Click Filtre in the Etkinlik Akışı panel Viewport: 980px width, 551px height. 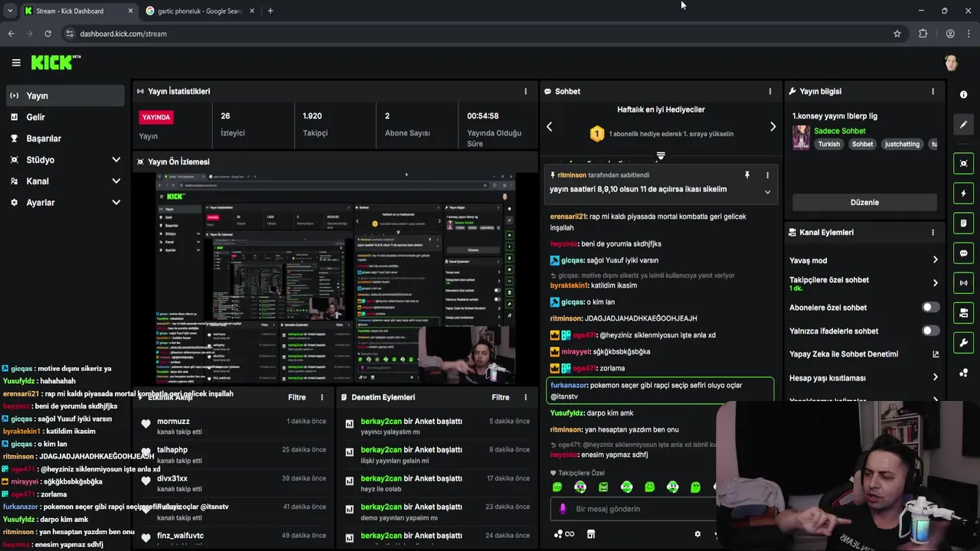pos(297,397)
